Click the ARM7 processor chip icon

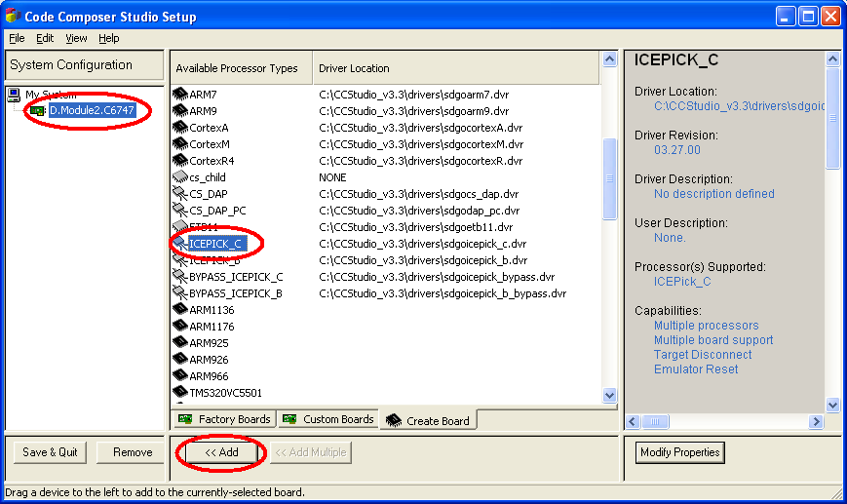pyautogui.click(x=180, y=94)
